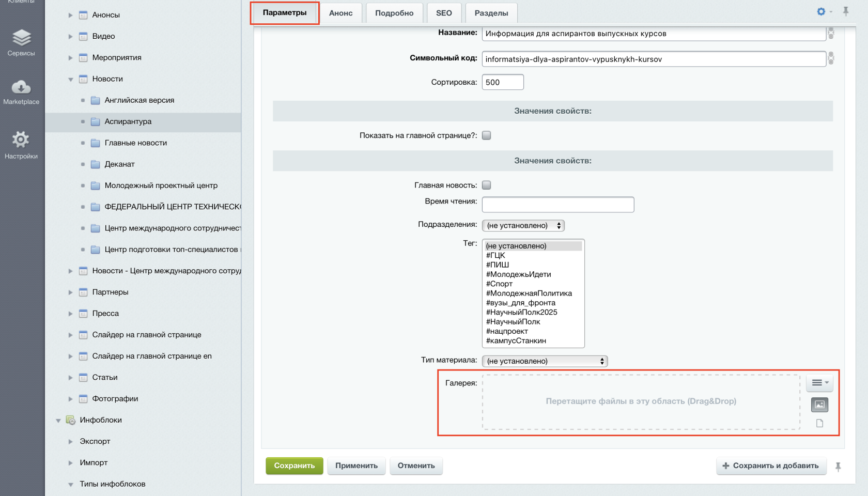Image resolution: width=868 pixels, height=496 pixels.
Task: Click the Партнеры iblock icon
Action: tap(83, 292)
